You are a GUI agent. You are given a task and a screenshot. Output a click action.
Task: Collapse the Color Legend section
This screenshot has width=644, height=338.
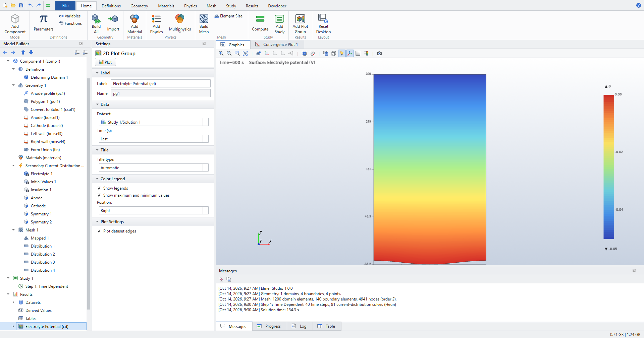[97, 179]
